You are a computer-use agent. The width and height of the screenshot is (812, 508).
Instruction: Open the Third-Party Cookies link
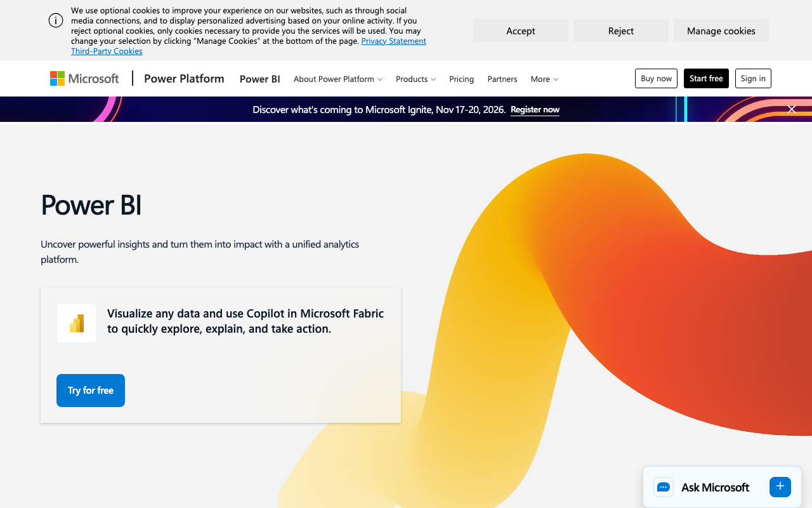tap(107, 51)
